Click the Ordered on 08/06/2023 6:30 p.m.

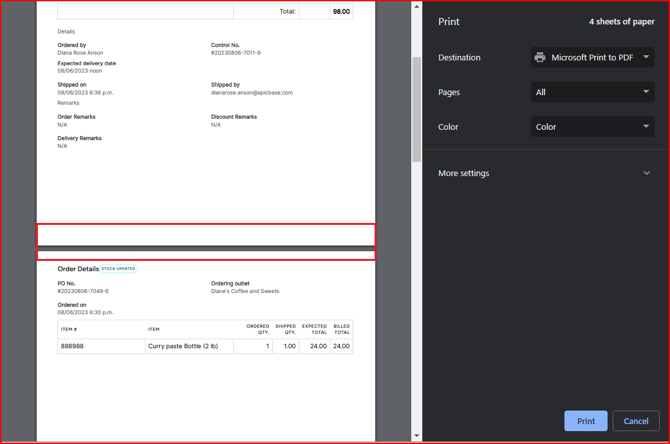(x=85, y=312)
